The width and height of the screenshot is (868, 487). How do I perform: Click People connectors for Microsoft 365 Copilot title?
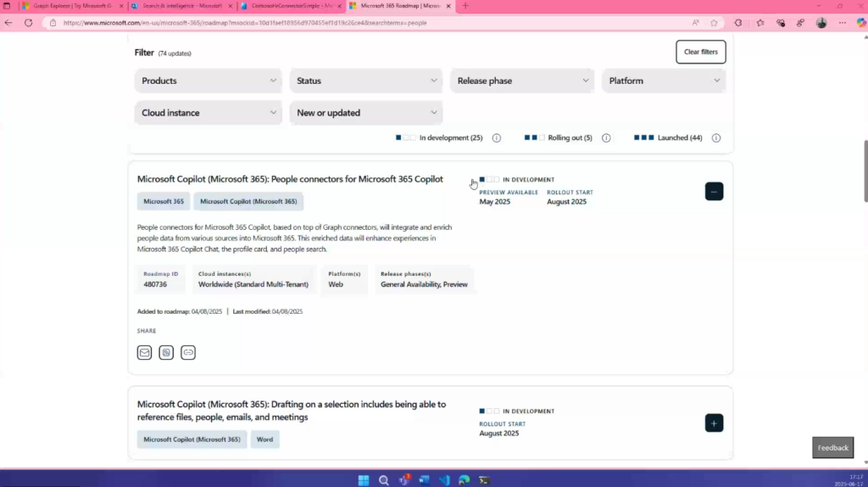[290, 179]
